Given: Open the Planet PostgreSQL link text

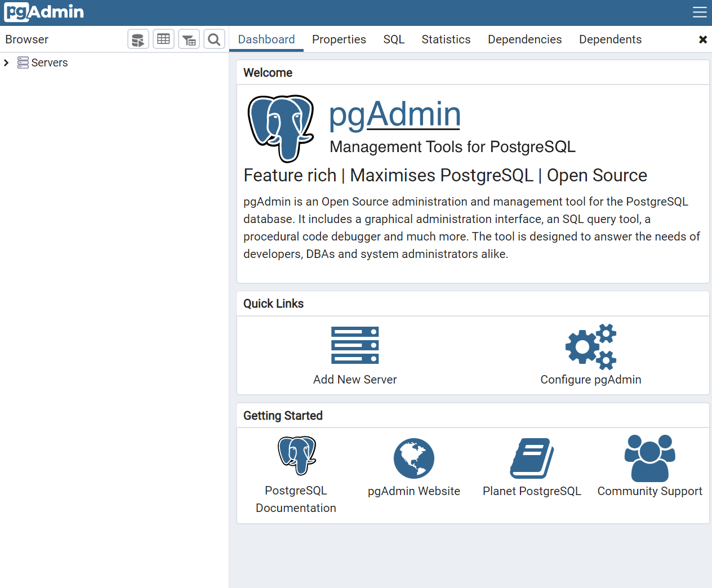Looking at the screenshot, I should 532,491.
